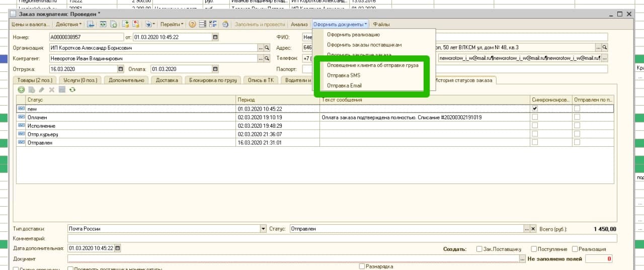This screenshot has width=644, height=270.
Task: Click the refresh icon in the status list toolbar
Action: pos(72,89)
